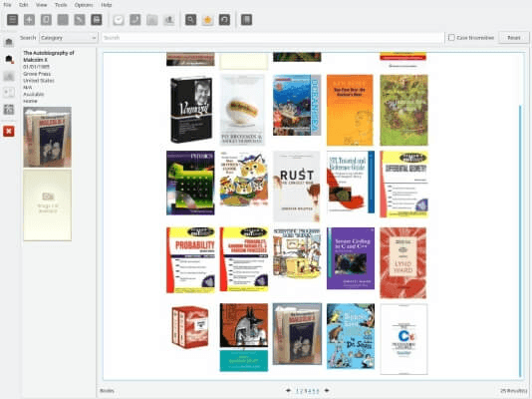Open the File menu
The image size is (532, 399).
click(7, 5)
